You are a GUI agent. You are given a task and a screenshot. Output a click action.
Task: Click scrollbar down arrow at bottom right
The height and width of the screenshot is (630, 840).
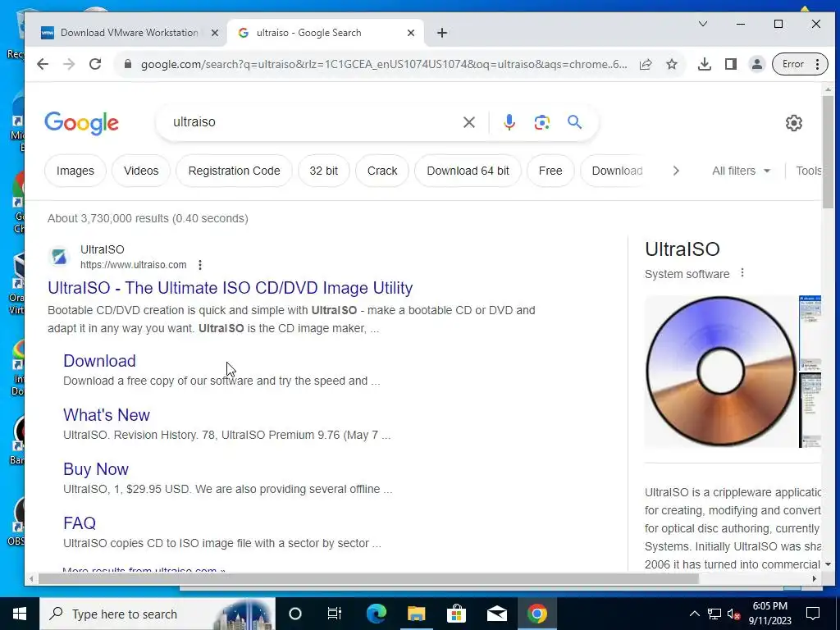click(829, 564)
